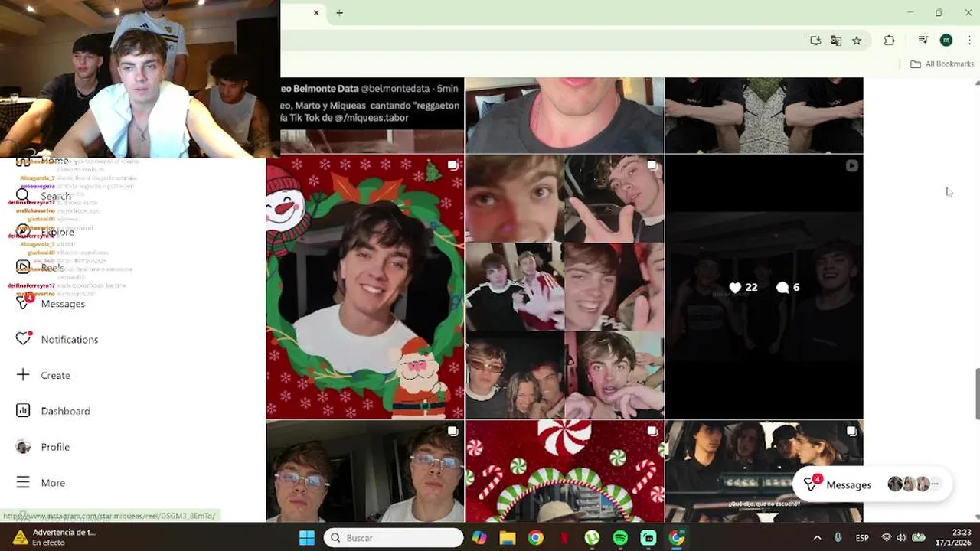The width and height of the screenshot is (980, 551).
Task: Open the Chrome extensions puzzle icon
Action: (889, 41)
